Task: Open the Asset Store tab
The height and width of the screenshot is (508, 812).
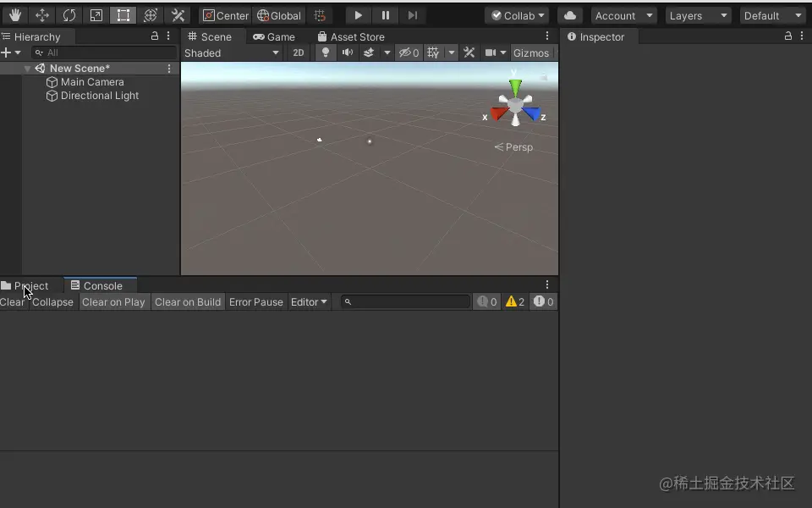Action: coord(351,36)
